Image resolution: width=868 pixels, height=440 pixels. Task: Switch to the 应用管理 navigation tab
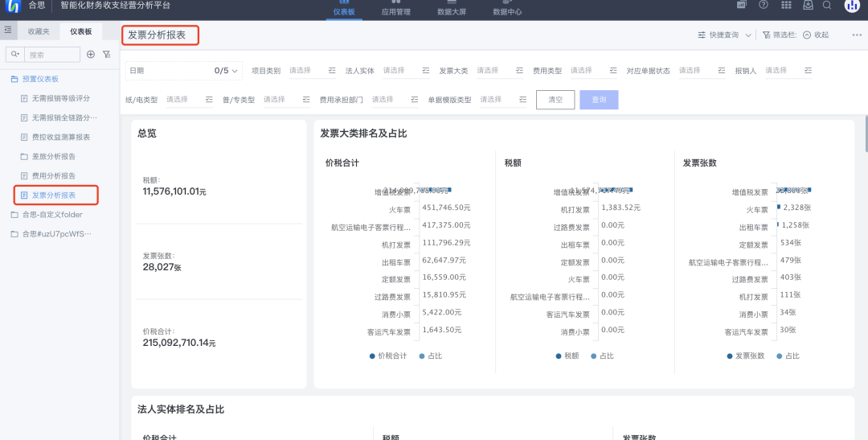pyautogui.click(x=395, y=10)
